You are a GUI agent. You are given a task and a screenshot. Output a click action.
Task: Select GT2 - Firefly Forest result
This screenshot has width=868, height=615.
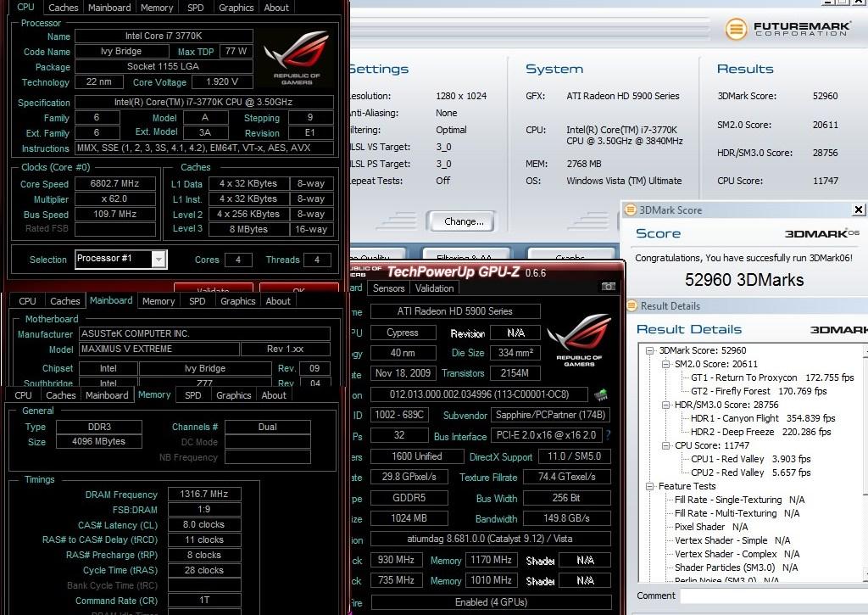(759, 391)
